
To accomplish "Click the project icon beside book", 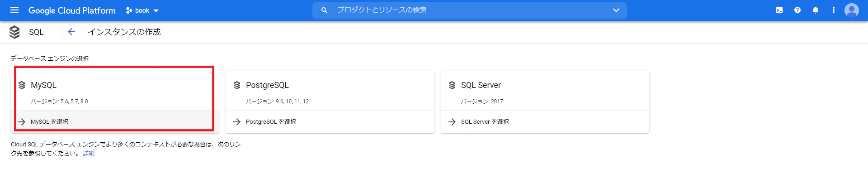I will [129, 10].
